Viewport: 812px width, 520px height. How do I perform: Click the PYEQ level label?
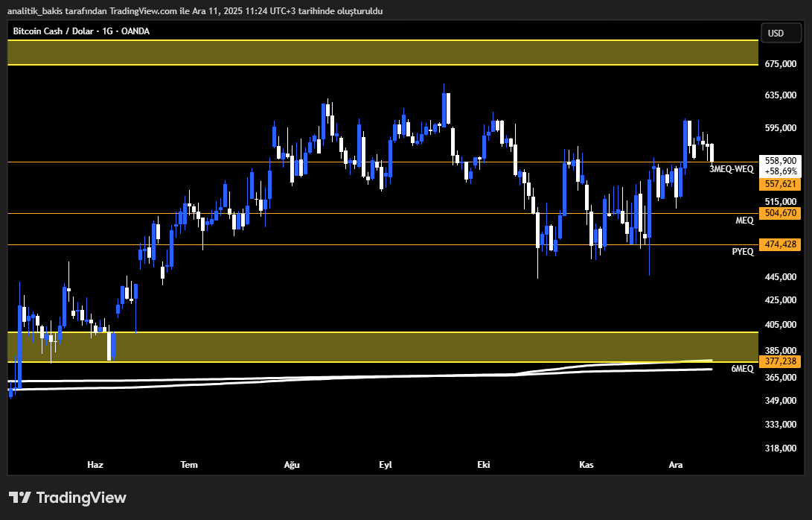[743, 252]
